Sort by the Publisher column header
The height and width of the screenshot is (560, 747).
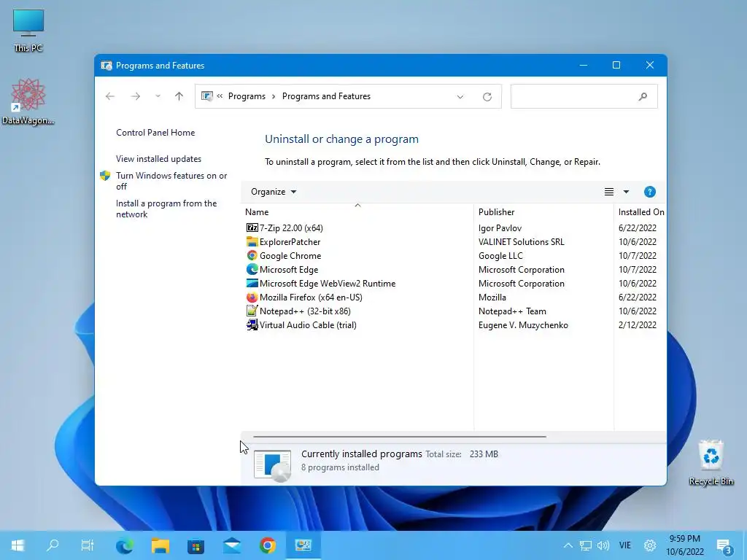point(543,211)
